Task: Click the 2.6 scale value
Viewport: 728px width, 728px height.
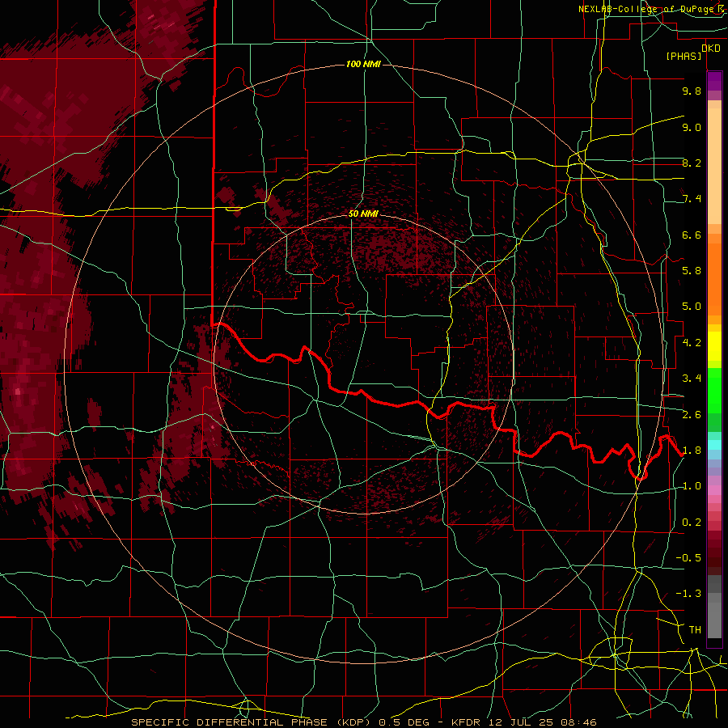Action: click(692, 415)
